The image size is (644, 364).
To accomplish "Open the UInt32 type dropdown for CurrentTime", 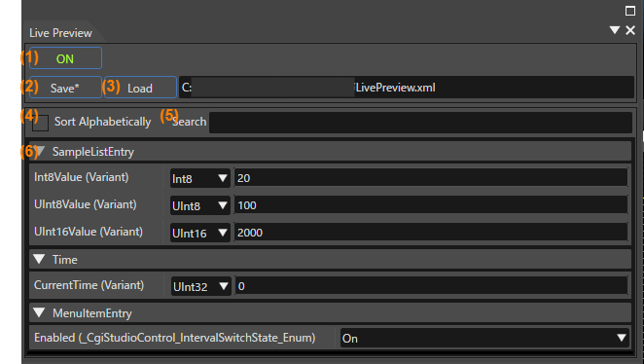I will 200,286.
